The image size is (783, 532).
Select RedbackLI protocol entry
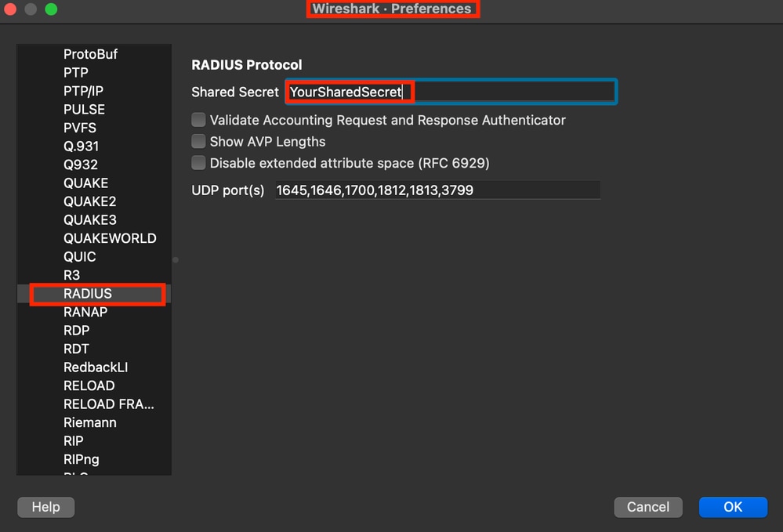pos(94,367)
